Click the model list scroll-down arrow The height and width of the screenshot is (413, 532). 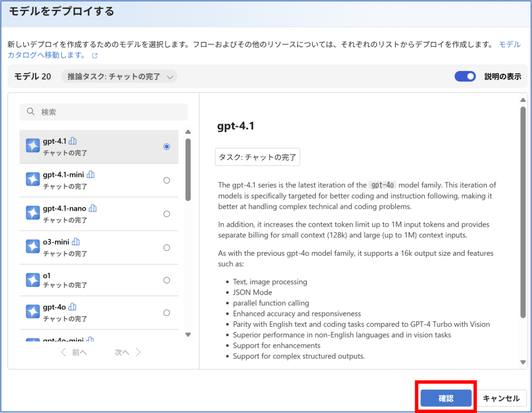point(188,335)
